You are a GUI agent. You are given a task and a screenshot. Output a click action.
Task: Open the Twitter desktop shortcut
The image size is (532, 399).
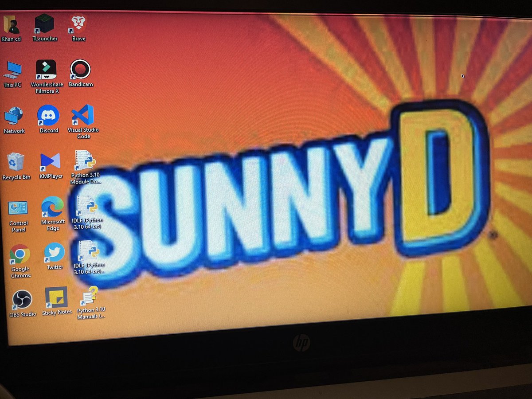[54, 253]
